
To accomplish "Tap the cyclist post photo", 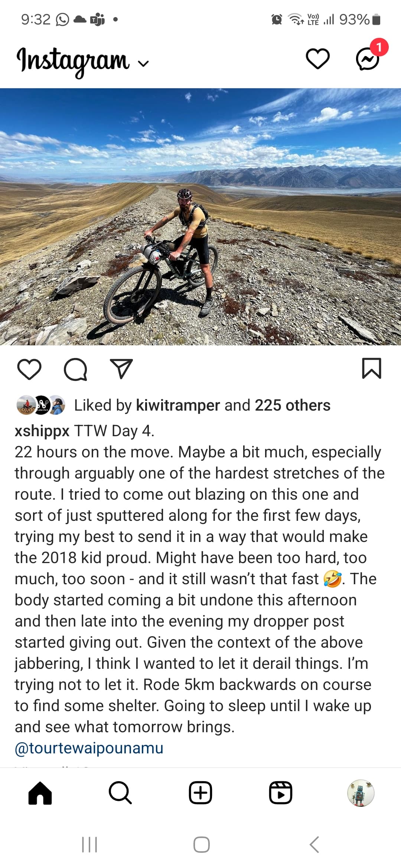I will [200, 217].
